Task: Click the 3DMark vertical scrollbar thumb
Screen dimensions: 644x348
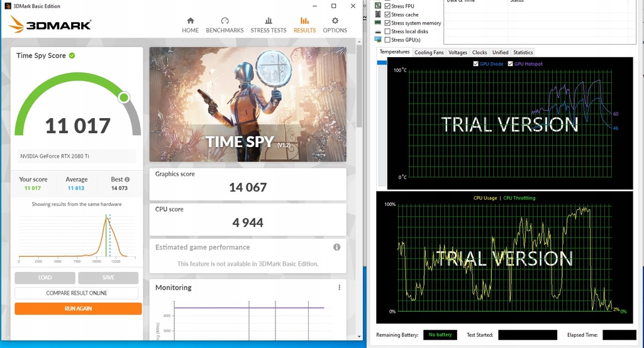Action: pyautogui.click(x=359, y=85)
